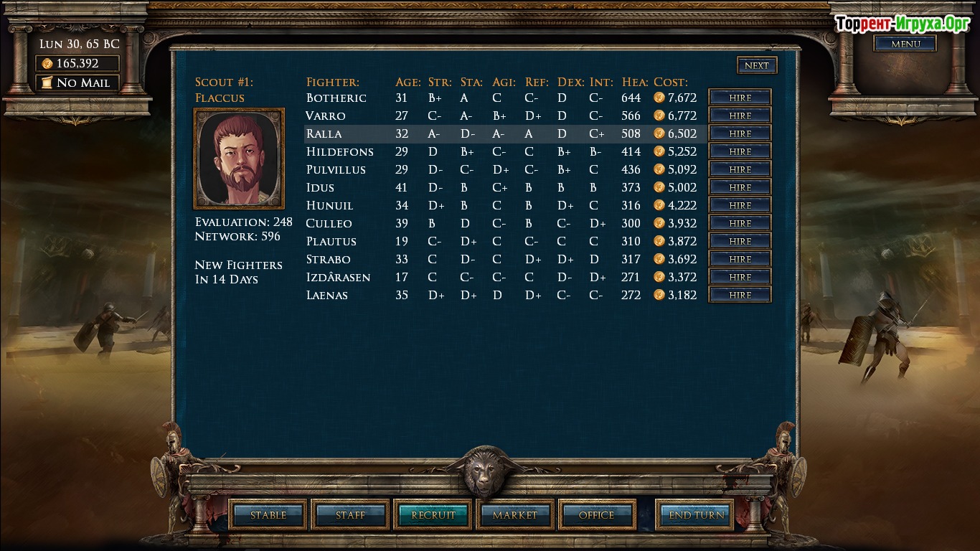Hire the fighter Ralla

pyautogui.click(x=740, y=133)
